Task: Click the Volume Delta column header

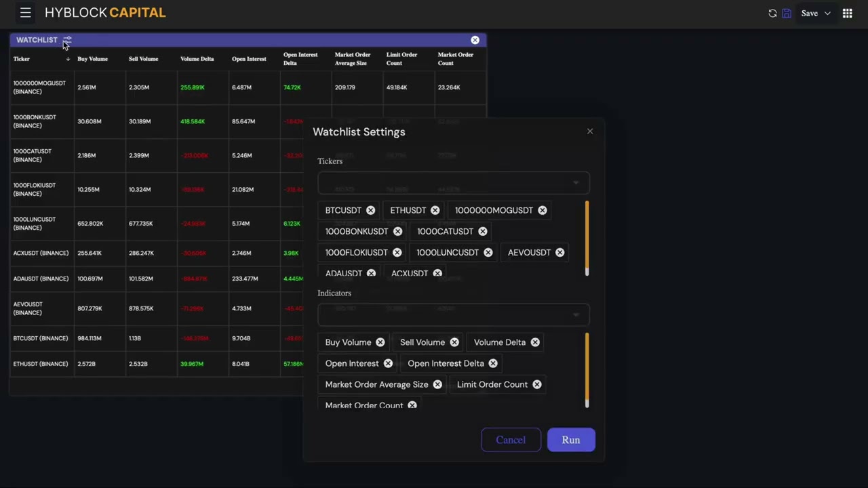Action: (197, 59)
